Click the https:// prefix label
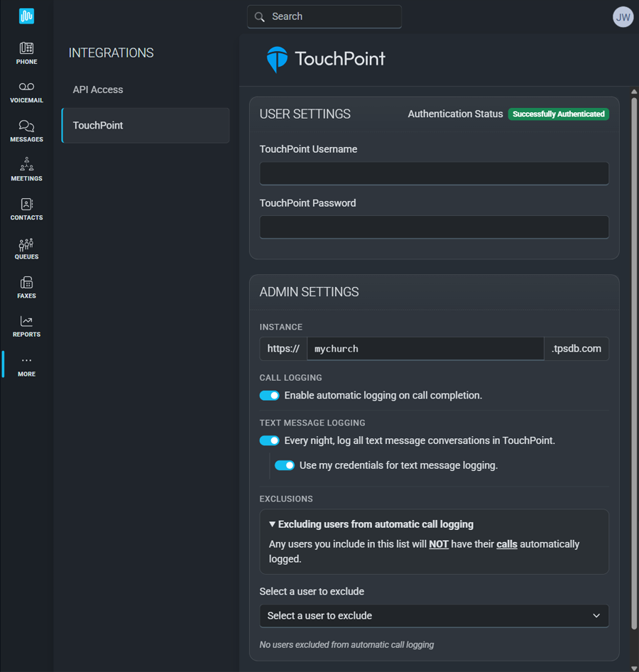The width and height of the screenshot is (639, 672). point(283,349)
